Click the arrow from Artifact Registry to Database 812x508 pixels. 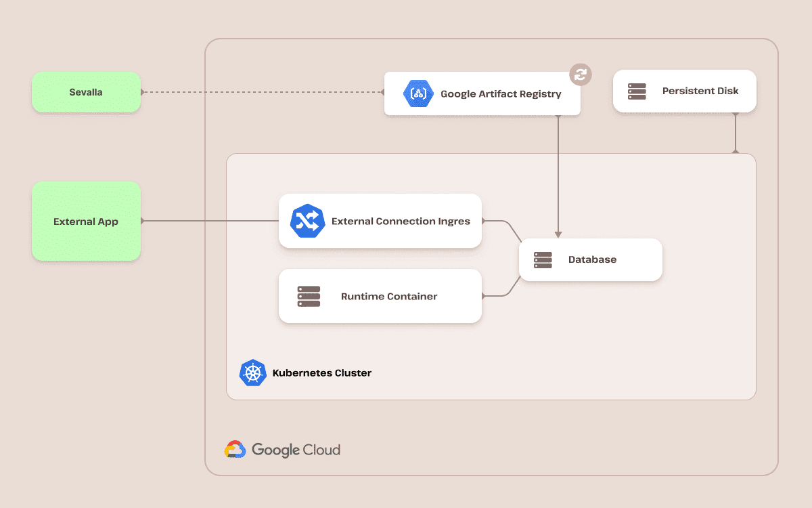[x=558, y=176]
